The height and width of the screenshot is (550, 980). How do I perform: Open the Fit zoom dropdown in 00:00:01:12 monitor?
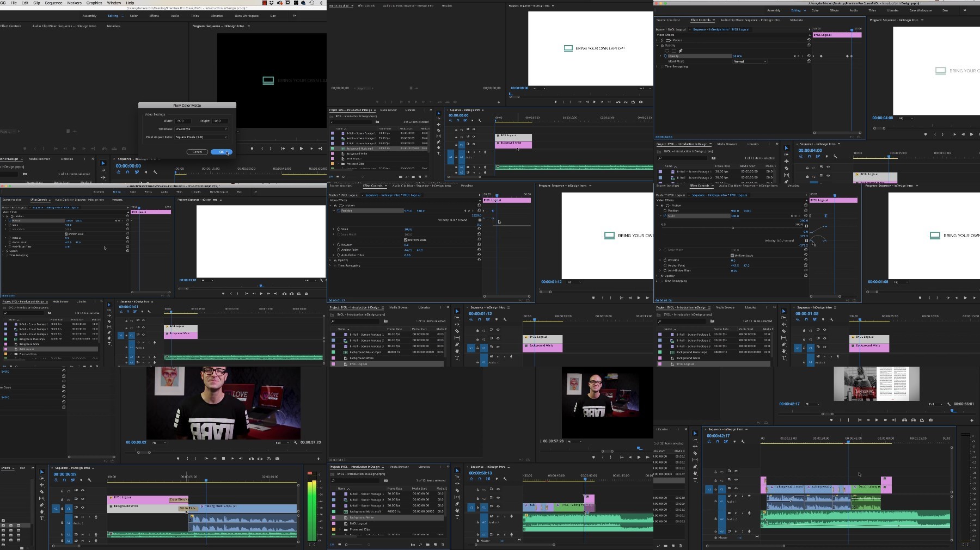coord(573,282)
